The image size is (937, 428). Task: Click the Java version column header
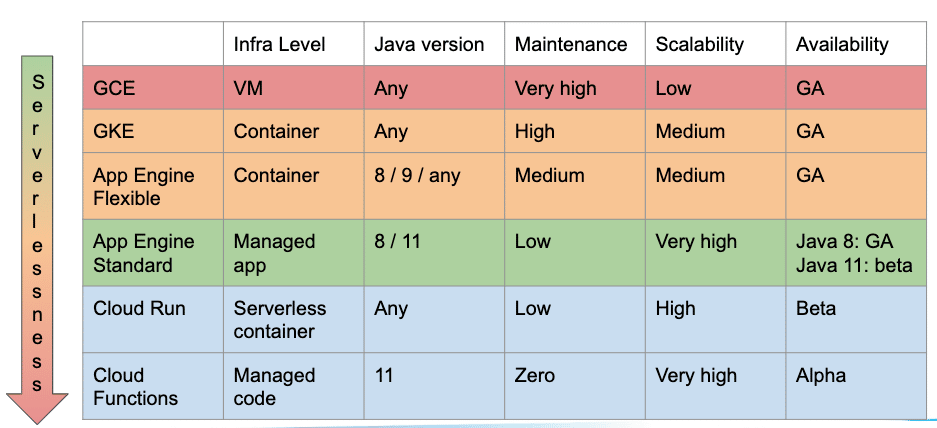pyautogui.click(x=429, y=44)
